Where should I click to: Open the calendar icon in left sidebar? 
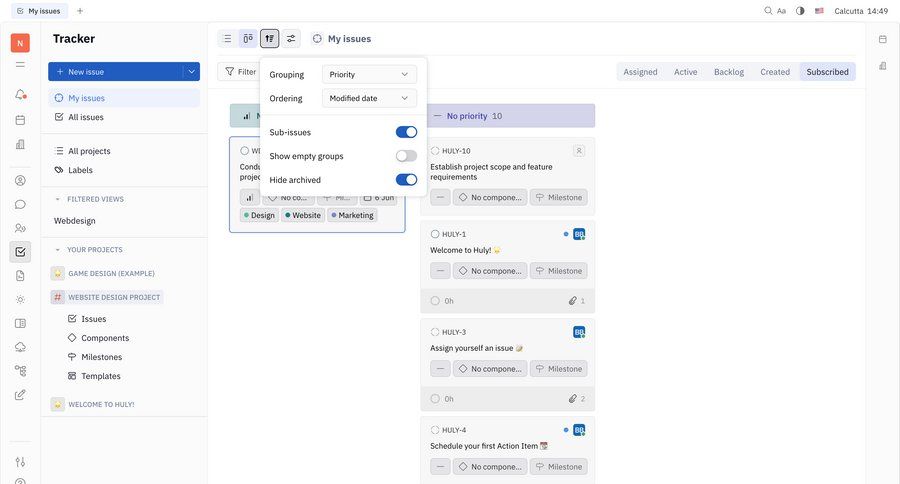click(20, 120)
